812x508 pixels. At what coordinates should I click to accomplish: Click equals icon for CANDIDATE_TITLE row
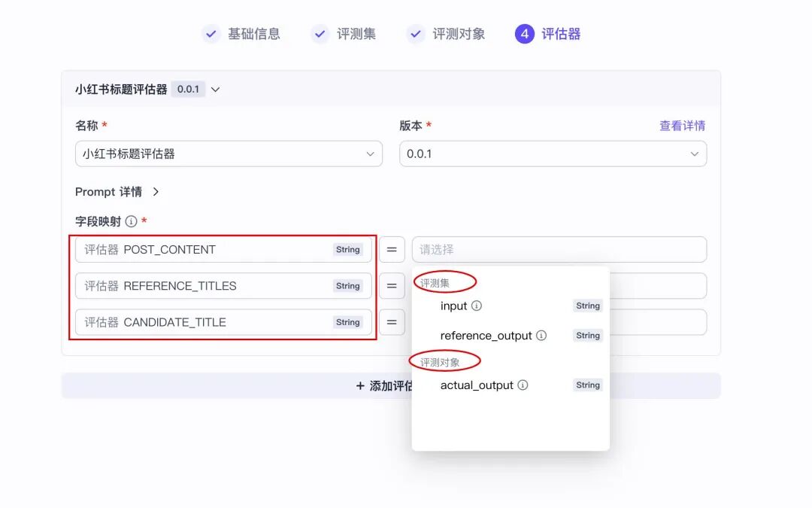392,322
